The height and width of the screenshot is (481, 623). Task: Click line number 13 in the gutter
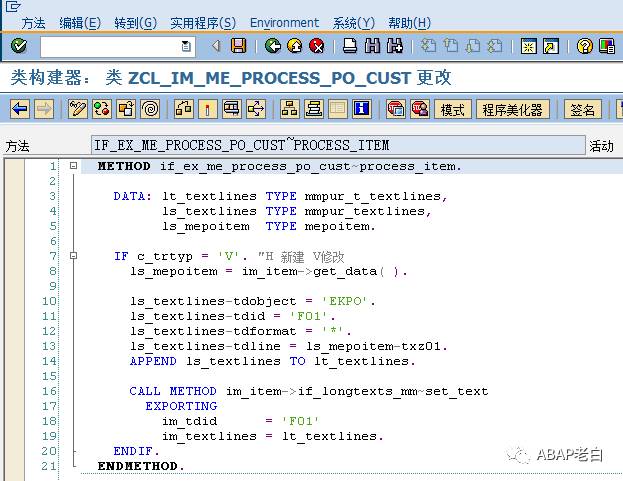click(49, 346)
